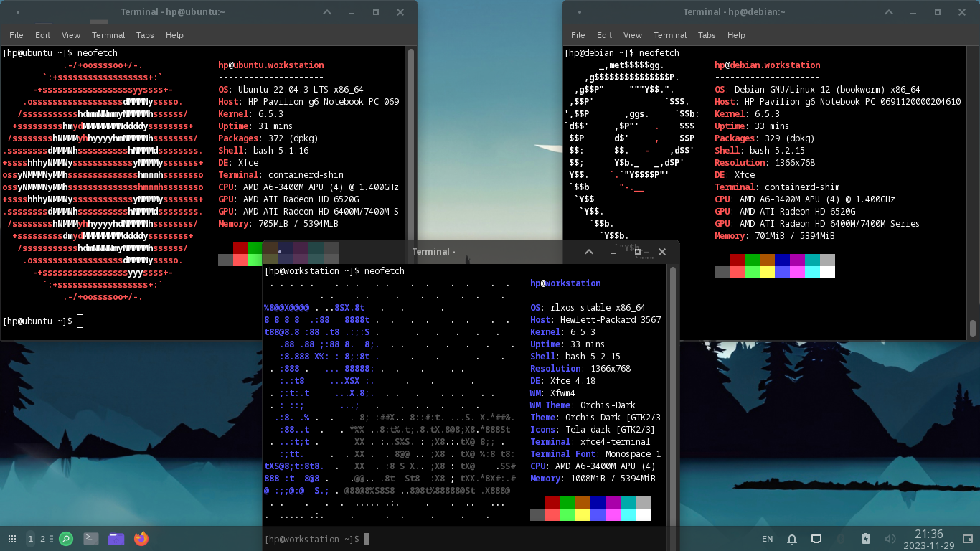The width and height of the screenshot is (980, 551).
Task: Click the EN keyboard layout indicator
Action: point(767,539)
